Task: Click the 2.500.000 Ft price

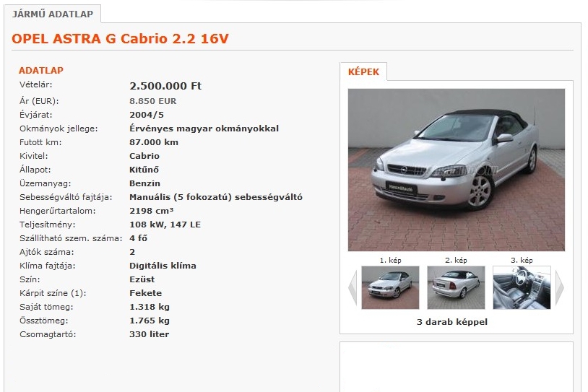Action: tap(165, 86)
